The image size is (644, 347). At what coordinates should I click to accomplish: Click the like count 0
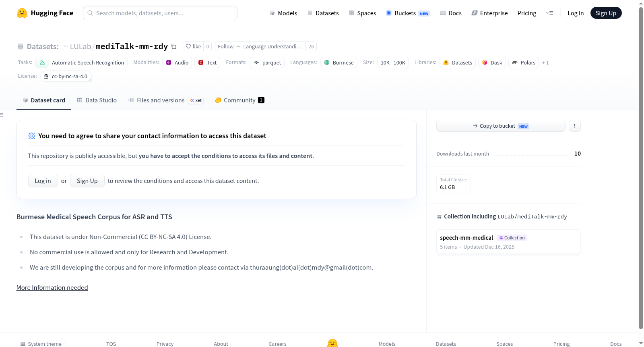(x=208, y=46)
